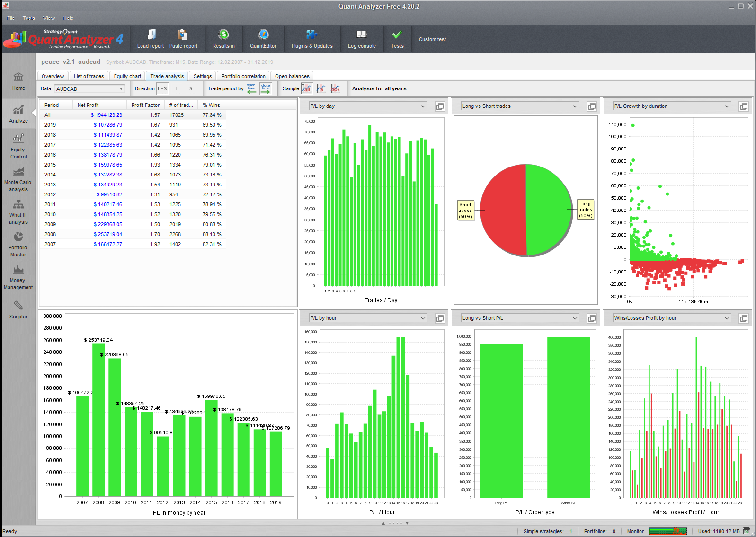Switch sample to out-of-sample (OOS)
Image resolution: width=756 pixels, height=537 pixels.
point(335,88)
